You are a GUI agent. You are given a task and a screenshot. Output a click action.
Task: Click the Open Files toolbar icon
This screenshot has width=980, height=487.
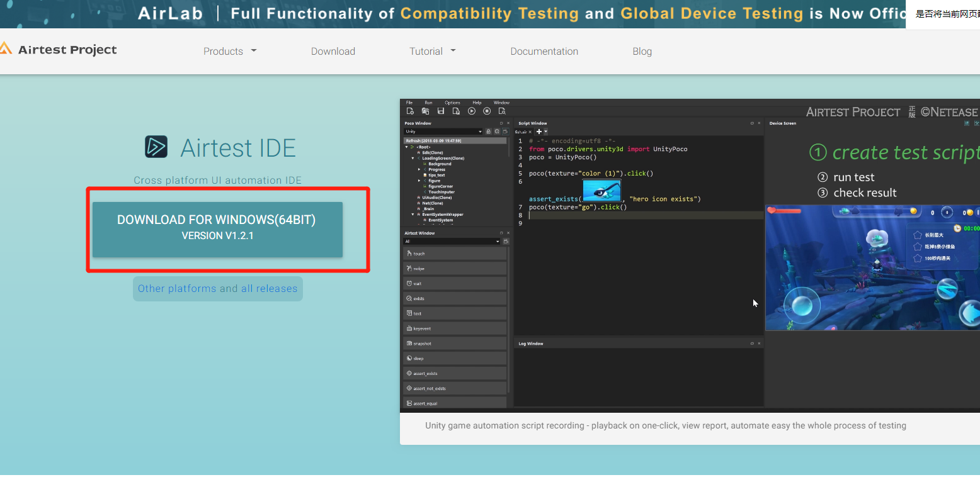click(426, 111)
